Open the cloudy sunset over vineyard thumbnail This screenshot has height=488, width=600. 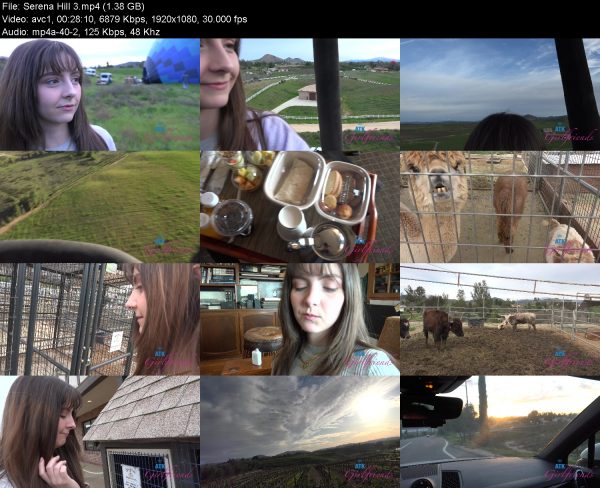300,432
